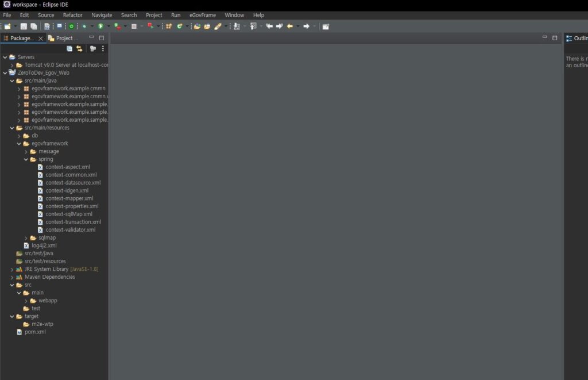Image resolution: width=588 pixels, height=380 pixels.
Task: Open the Refactor menu
Action: pos(73,15)
